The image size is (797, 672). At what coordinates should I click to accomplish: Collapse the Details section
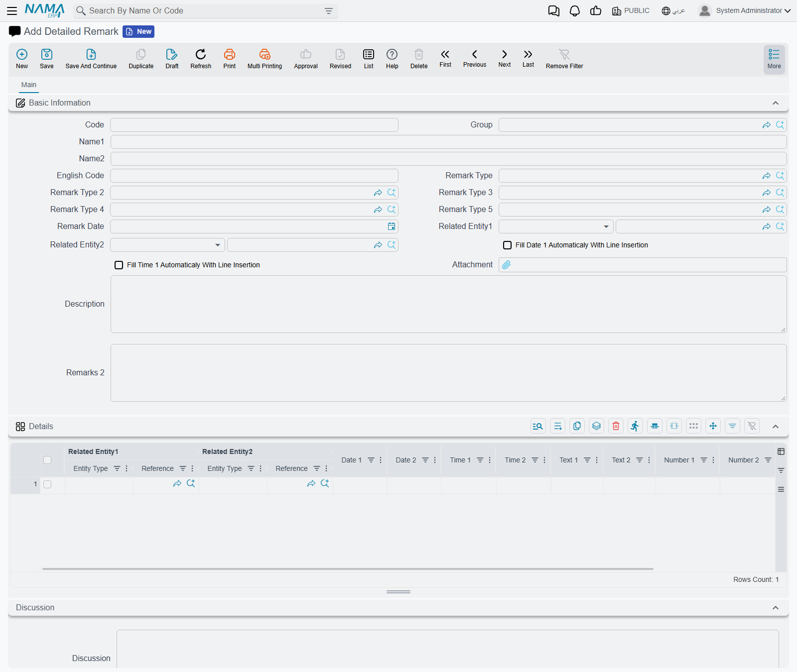(x=776, y=427)
